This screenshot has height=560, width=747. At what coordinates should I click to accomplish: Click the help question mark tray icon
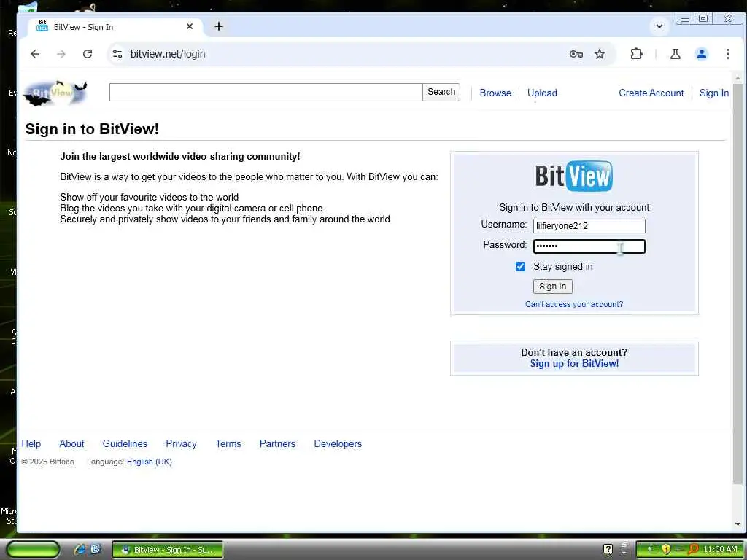coord(608,549)
